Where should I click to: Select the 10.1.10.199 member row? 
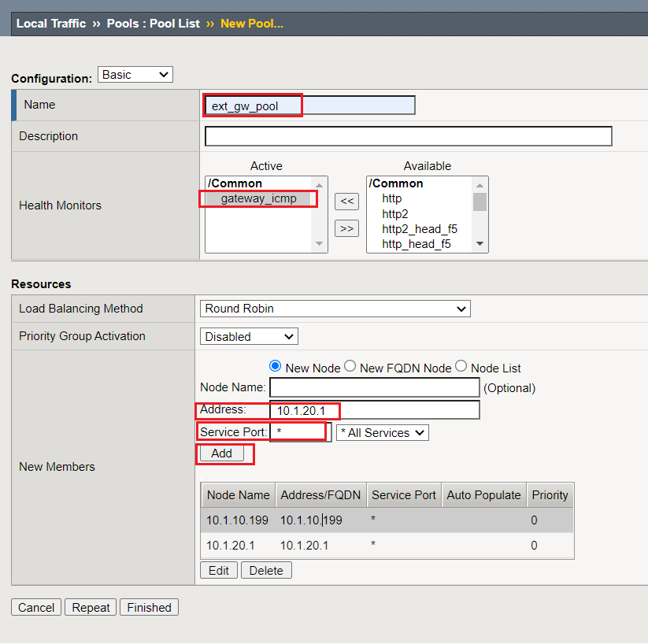387,520
